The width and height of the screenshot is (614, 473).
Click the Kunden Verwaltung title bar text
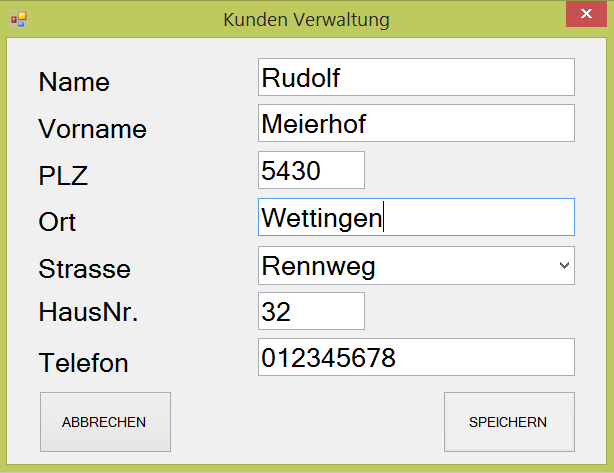click(306, 19)
